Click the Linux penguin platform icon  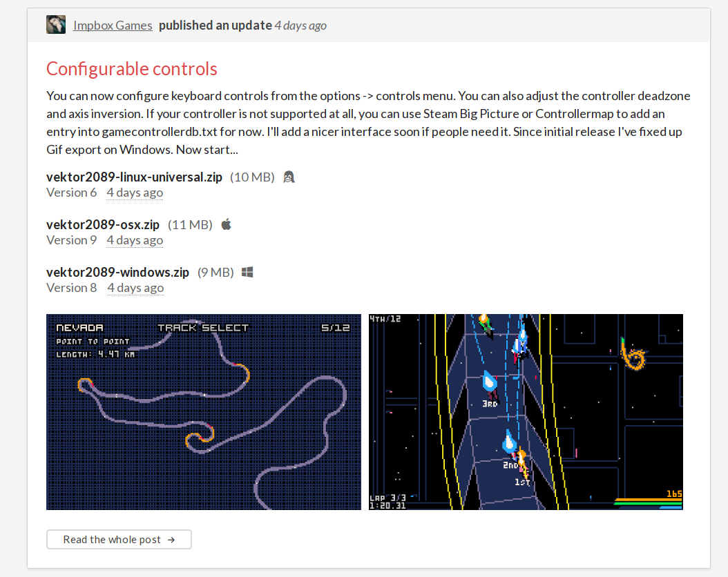[289, 177]
